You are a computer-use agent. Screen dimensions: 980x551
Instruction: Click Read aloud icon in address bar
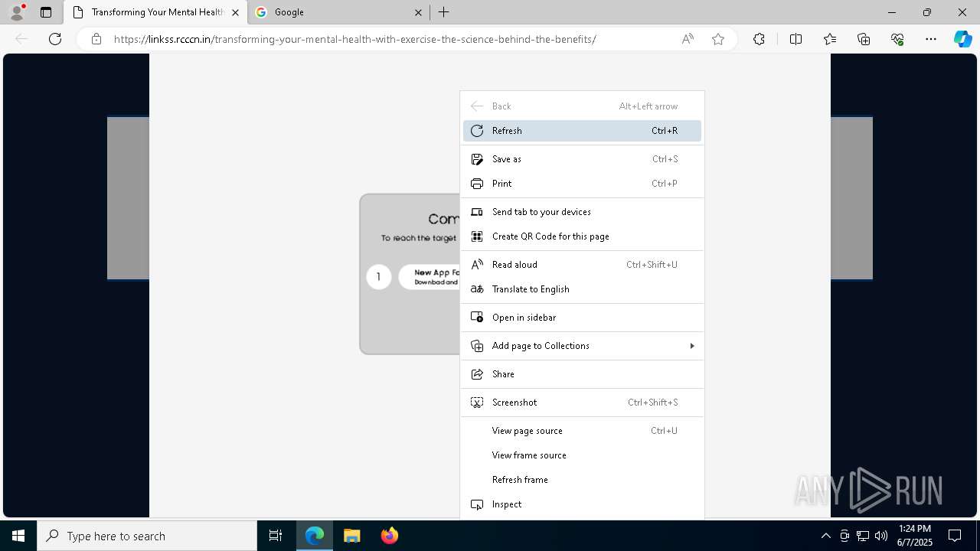tap(688, 39)
